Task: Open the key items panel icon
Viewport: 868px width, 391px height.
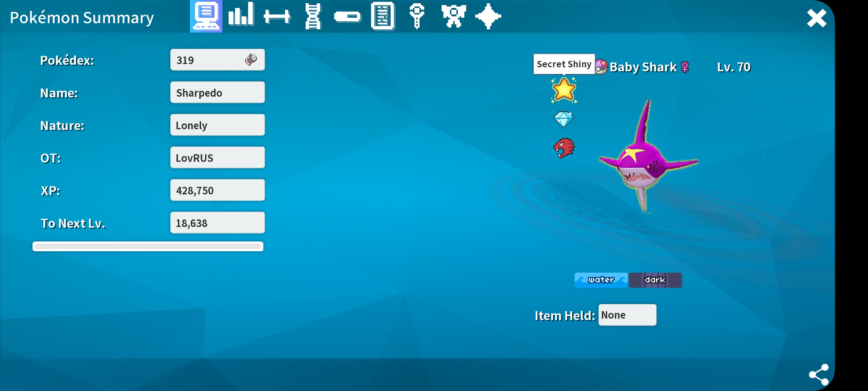Action: coord(416,16)
